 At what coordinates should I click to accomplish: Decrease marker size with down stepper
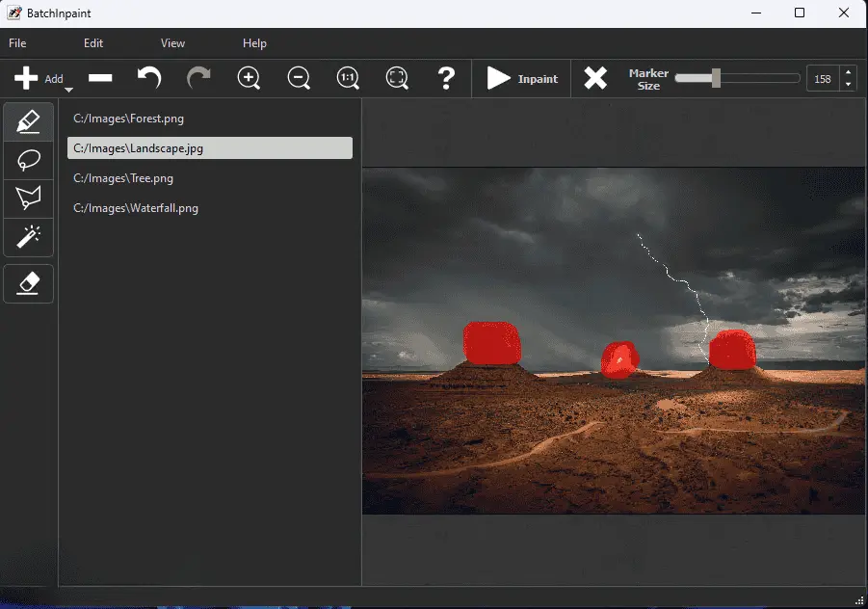click(x=848, y=85)
